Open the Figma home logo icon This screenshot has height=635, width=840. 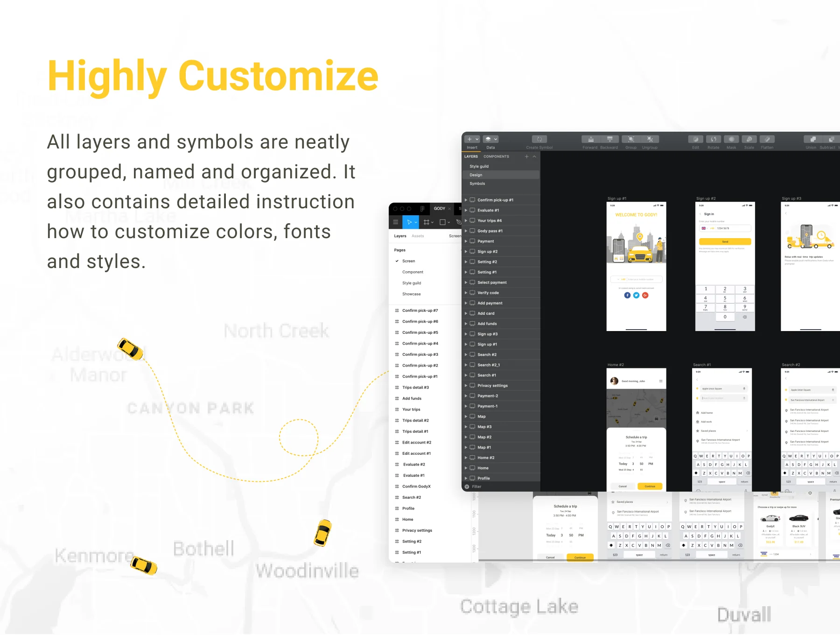[x=422, y=209]
